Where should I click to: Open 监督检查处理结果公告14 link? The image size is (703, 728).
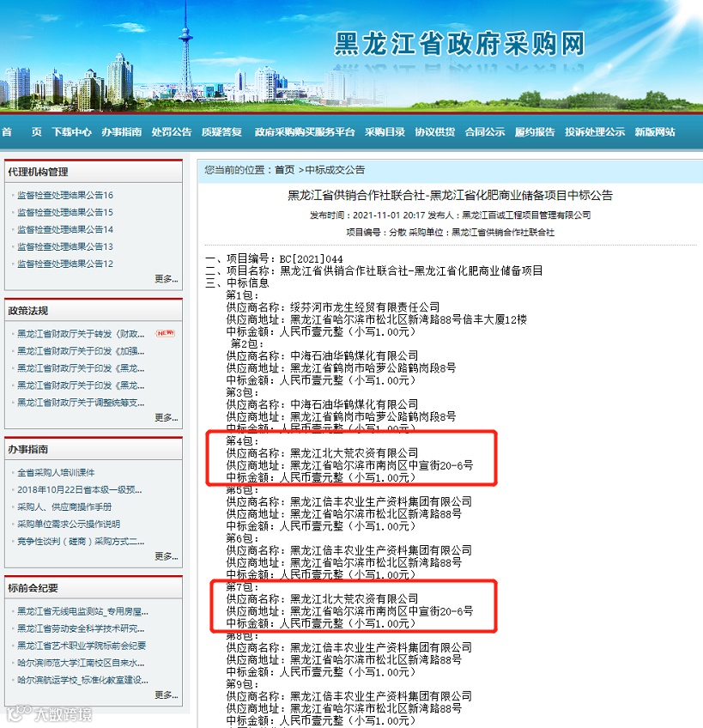coord(65,229)
